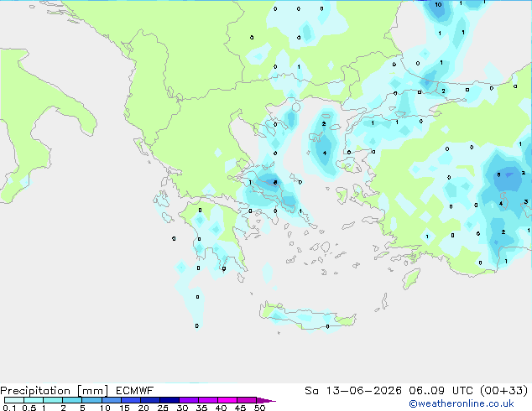Click the over-50 mm arrow tip swatch
Viewport: 532px width, 411px height.
266,400
